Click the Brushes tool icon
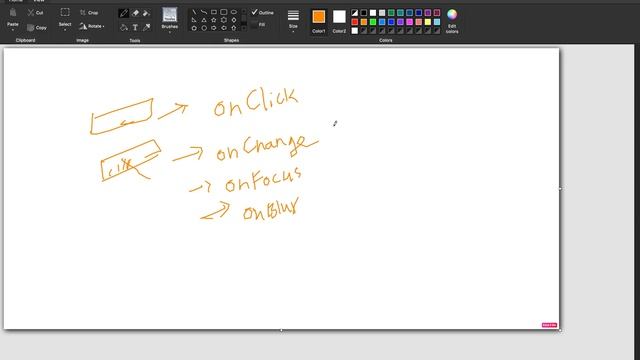Viewport: 640px width, 360px height. [169, 15]
